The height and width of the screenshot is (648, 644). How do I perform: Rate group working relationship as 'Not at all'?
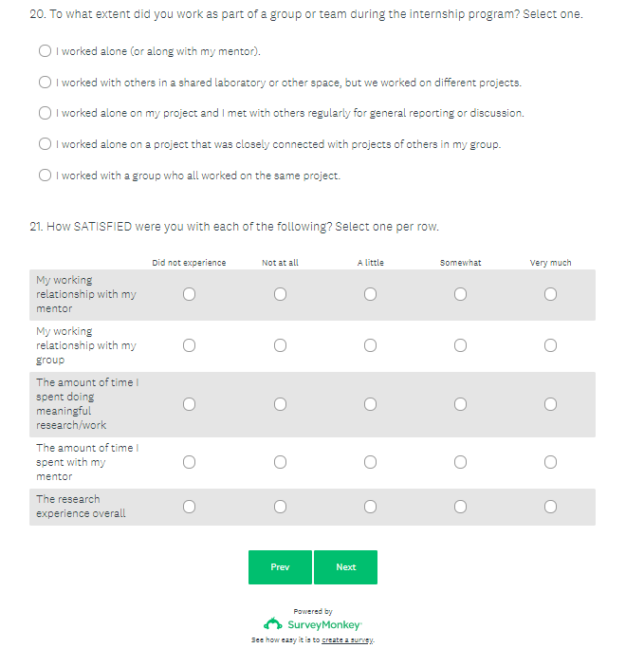tap(280, 346)
